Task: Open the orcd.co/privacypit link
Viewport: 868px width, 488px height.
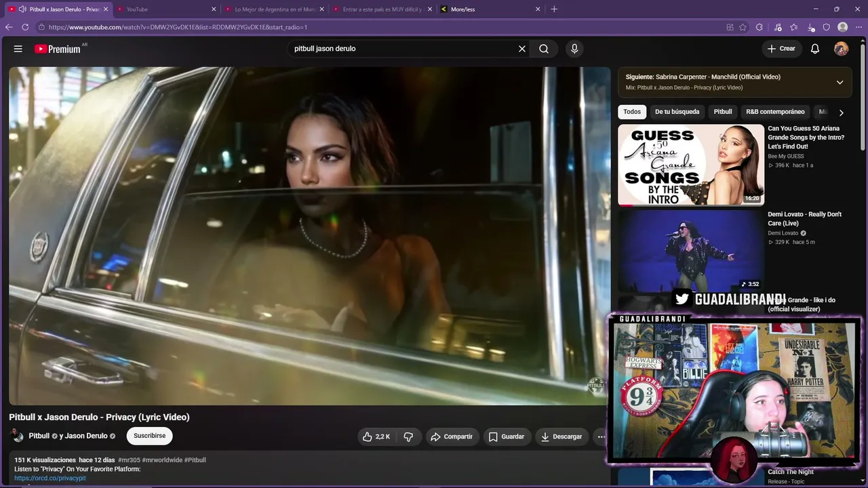Action: pos(50,478)
